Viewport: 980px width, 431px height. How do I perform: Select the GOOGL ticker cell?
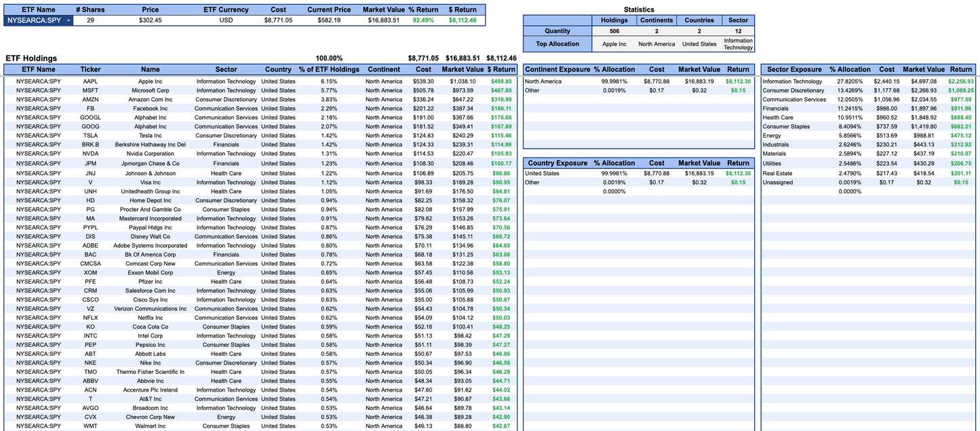(x=90, y=117)
